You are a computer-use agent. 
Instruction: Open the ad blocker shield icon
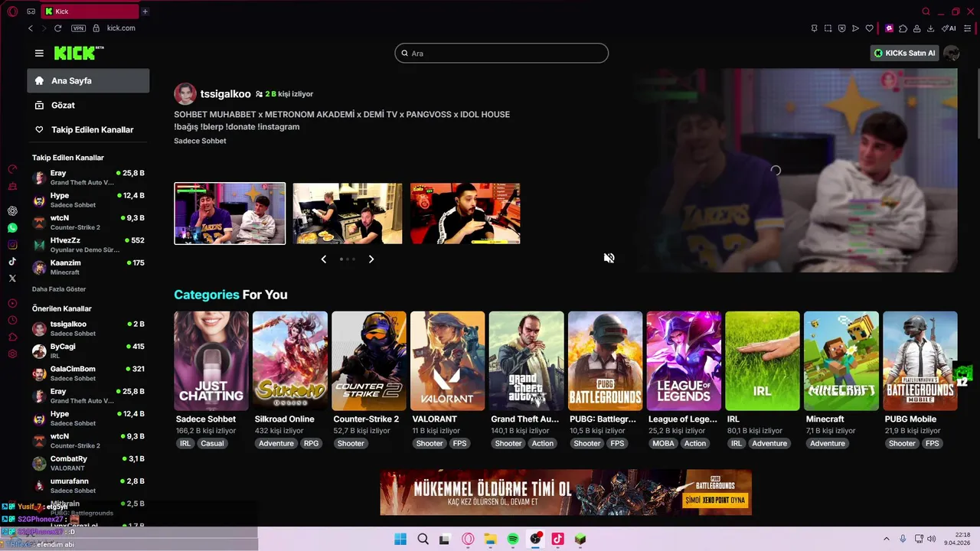[x=841, y=28]
